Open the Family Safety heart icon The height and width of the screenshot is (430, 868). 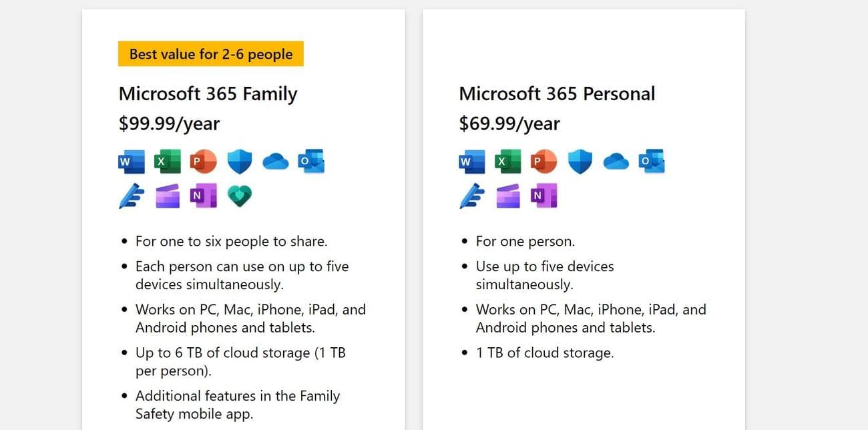(240, 196)
